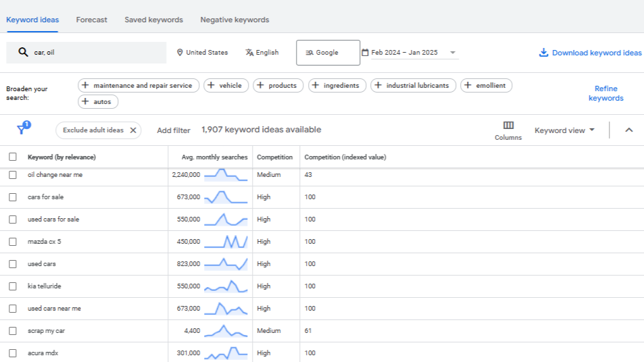The width and height of the screenshot is (644, 362).
Task: Open the Keyword view dropdown
Action: 564,130
